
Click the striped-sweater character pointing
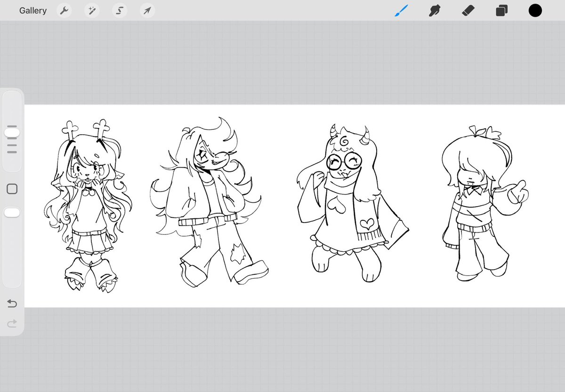(485, 203)
